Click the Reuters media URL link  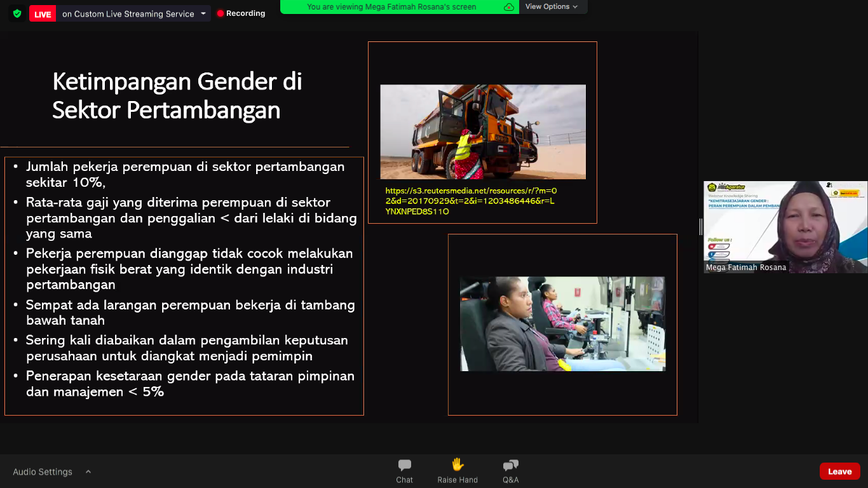click(x=471, y=201)
